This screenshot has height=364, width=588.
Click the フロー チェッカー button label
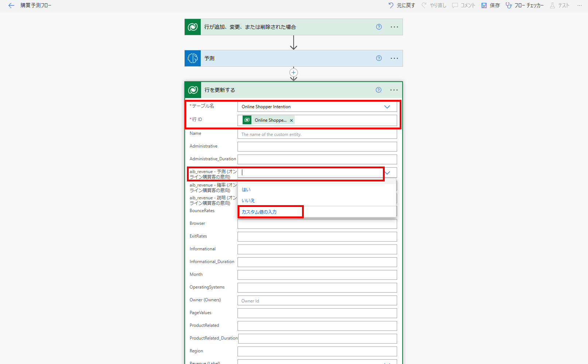pos(529,5)
